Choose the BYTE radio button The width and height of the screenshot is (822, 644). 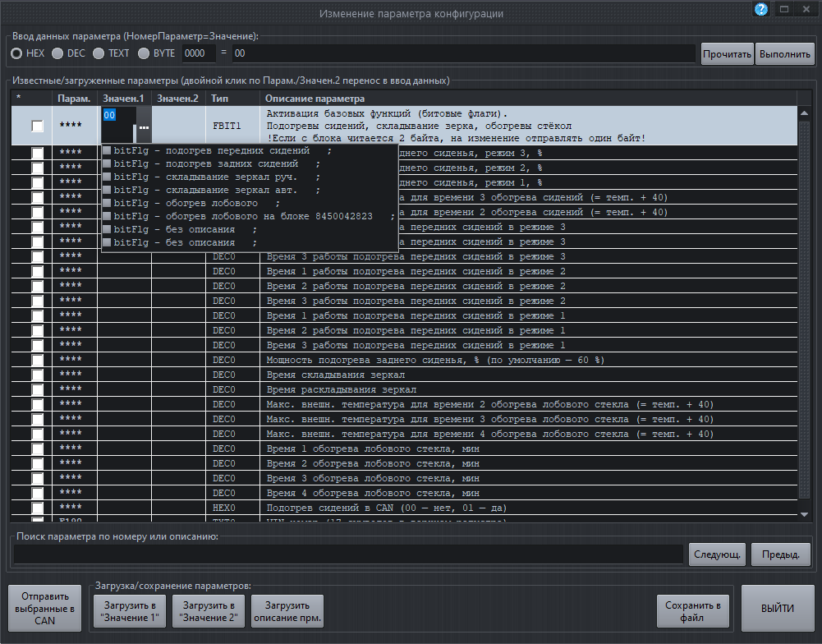click(144, 53)
